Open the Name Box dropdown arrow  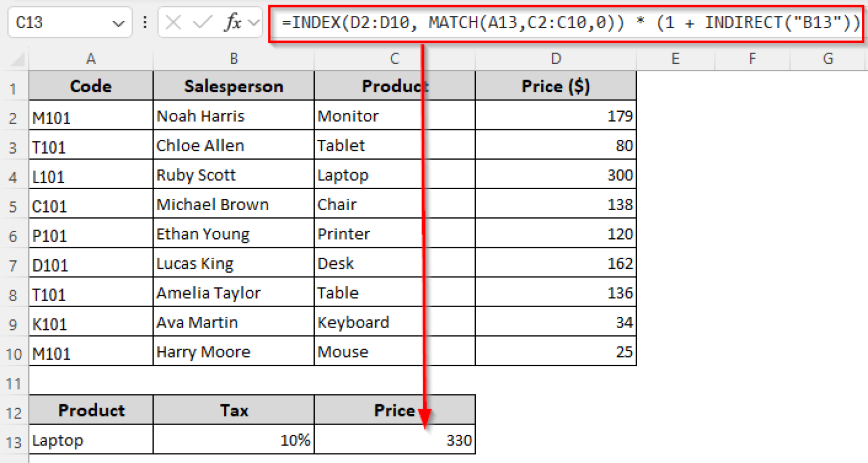118,23
